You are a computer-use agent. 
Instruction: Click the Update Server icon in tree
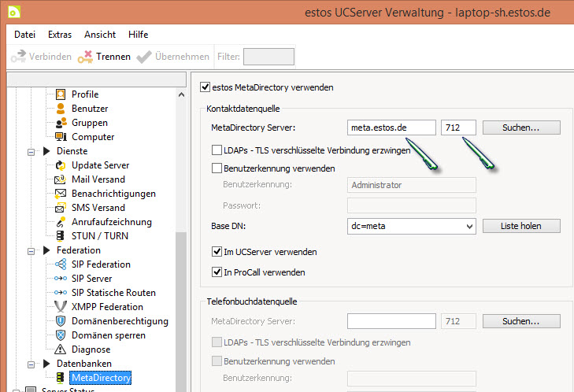coord(61,165)
